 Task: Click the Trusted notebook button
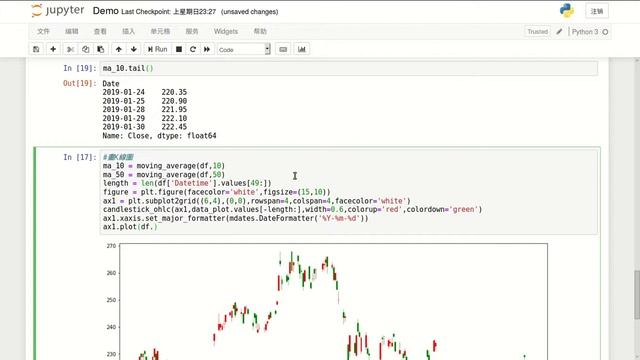click(538, 31)
